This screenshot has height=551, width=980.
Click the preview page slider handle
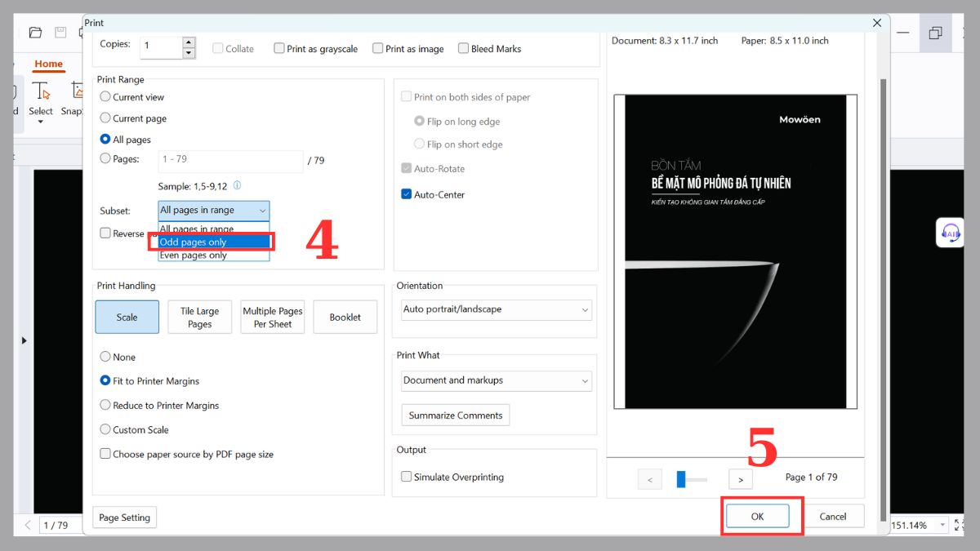click(x=681, y=479)
